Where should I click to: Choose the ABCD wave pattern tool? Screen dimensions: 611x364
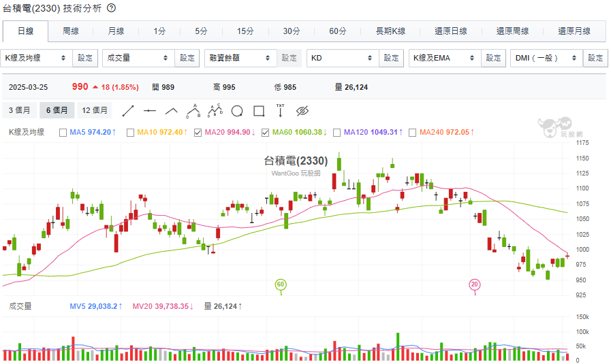coord(215,110)
